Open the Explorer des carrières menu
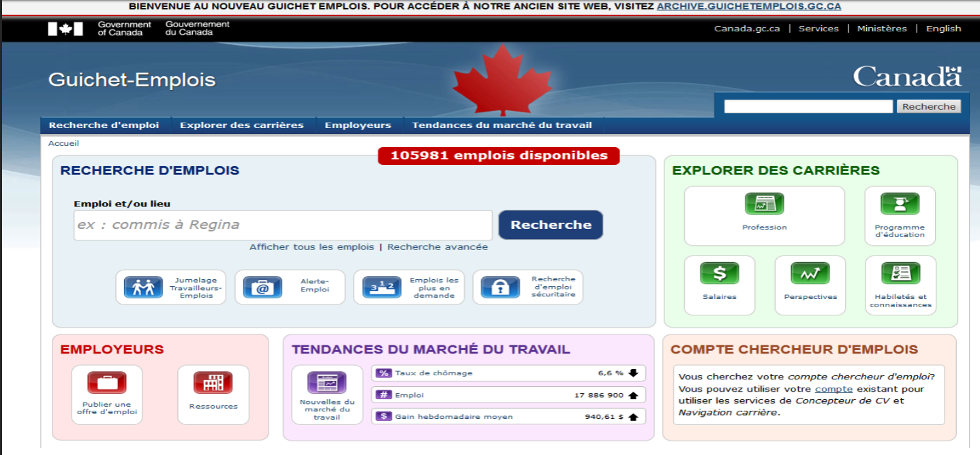The height and width of the screenshot is (455, 980). pyautogui.click(x=242, y=125)
